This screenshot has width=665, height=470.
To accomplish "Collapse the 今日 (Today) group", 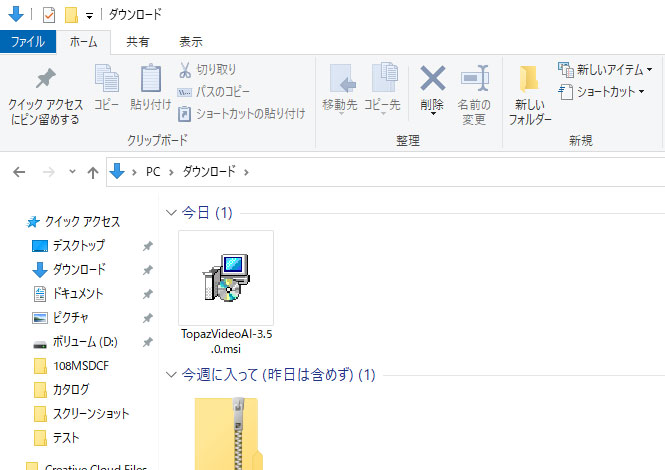I will (171, 213).
